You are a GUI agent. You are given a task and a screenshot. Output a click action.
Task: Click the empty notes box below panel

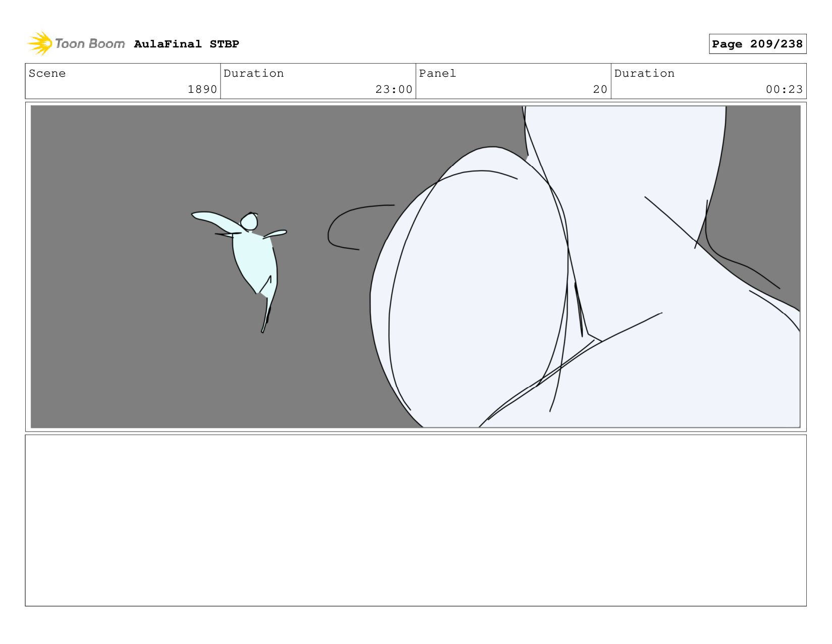point(415,520)
